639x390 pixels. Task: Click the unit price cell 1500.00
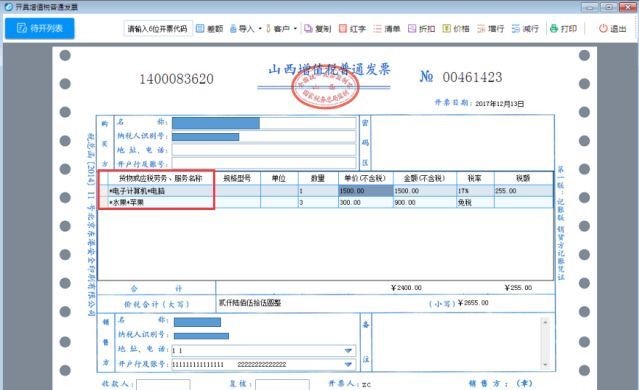[x=366, y=191]
